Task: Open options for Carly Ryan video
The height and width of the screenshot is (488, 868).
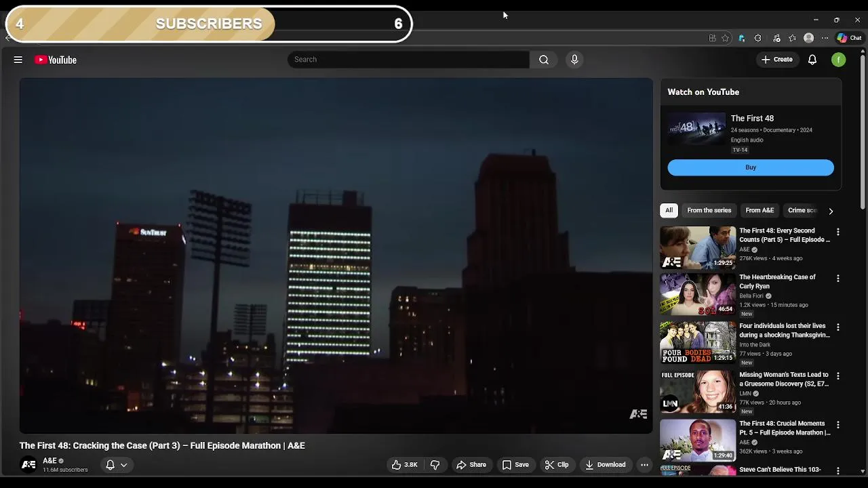Action: click(x=838, y=278)
